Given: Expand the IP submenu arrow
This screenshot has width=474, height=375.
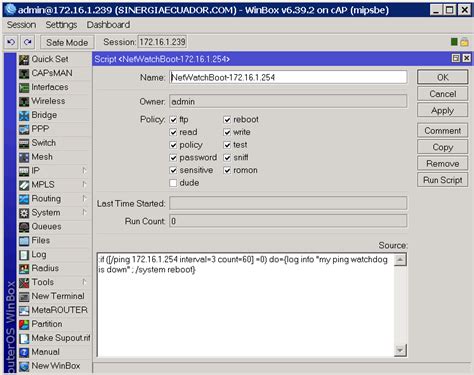Looking at the screenshot, I should (84, 170).
